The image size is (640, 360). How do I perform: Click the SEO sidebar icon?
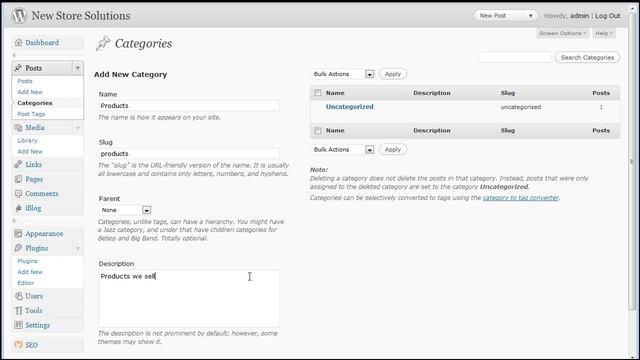coord(18,345)
